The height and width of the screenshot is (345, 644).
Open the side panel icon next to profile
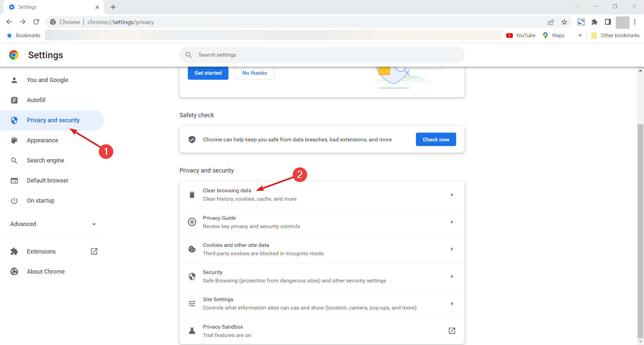(x=607, y=22)
